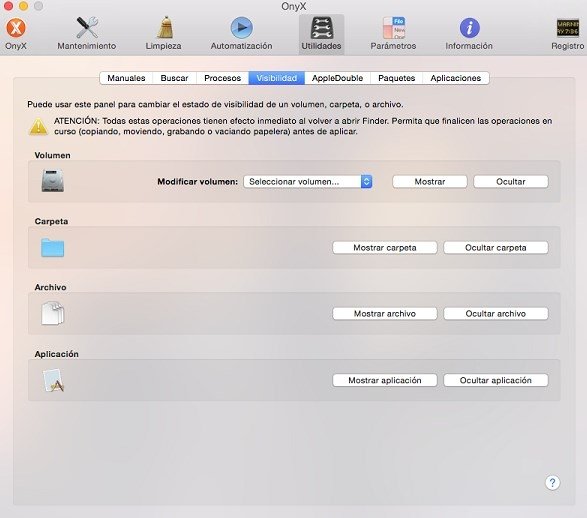Switch to the Procesos tab
Image resolution: width=587 pixels, height=518 pixels.
tap(222, 78)
